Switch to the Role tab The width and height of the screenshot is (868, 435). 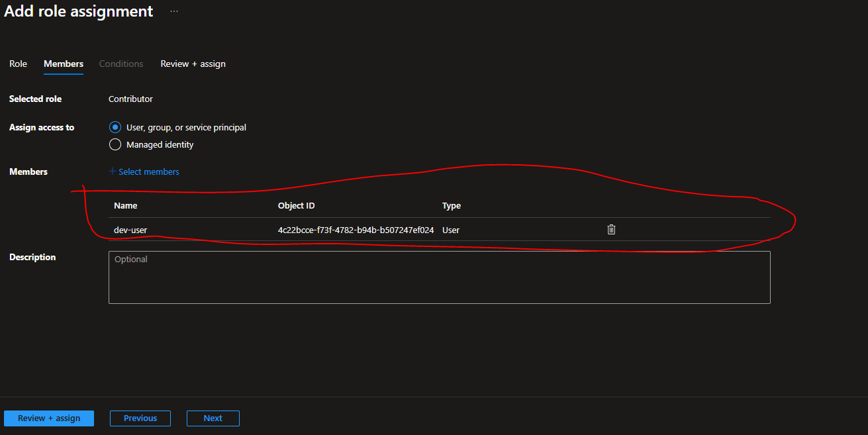19,64
